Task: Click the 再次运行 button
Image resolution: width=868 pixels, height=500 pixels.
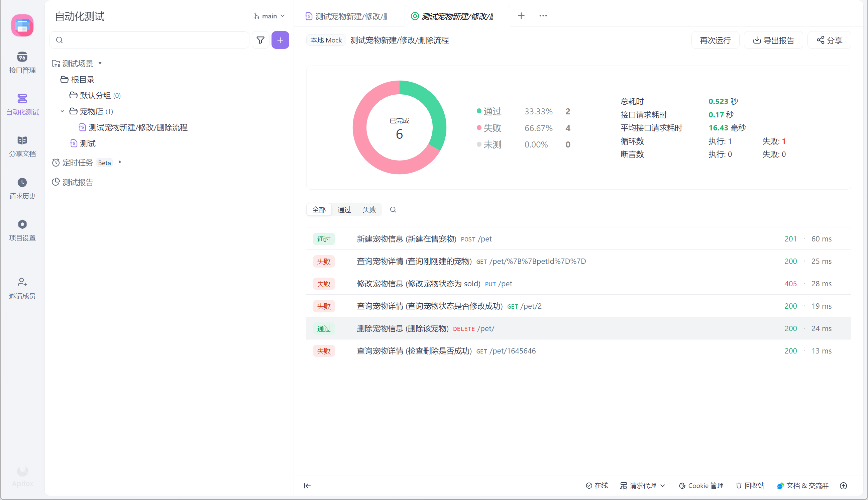Action: tap(715, 40)
